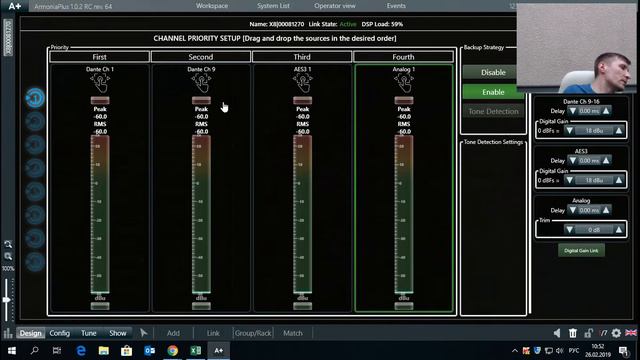This screenshot has width=640, height=360.
Task: Switch to the Show tab
Action: [118, 333]
